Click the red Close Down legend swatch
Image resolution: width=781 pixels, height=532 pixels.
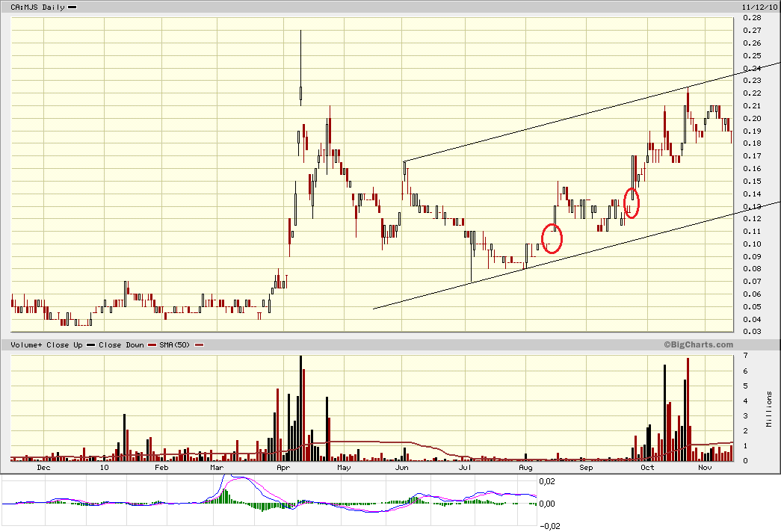click(152, 345)
